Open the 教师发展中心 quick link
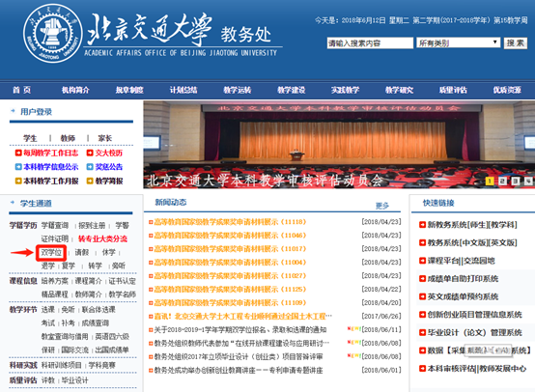535x392 pixels. point(503,369)
